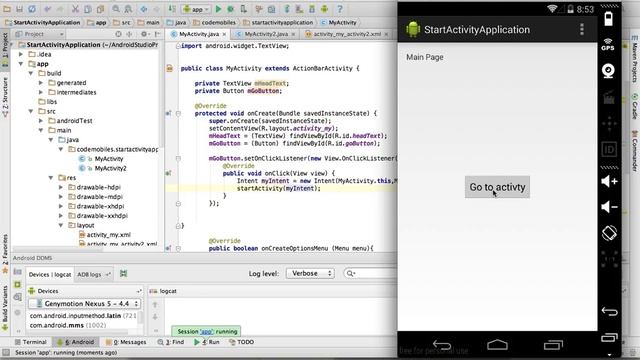This screenshot has height=360, width=640.
Task: Open the Genymotion Nexus 5 device dropdown
Action: pos(85,304)
